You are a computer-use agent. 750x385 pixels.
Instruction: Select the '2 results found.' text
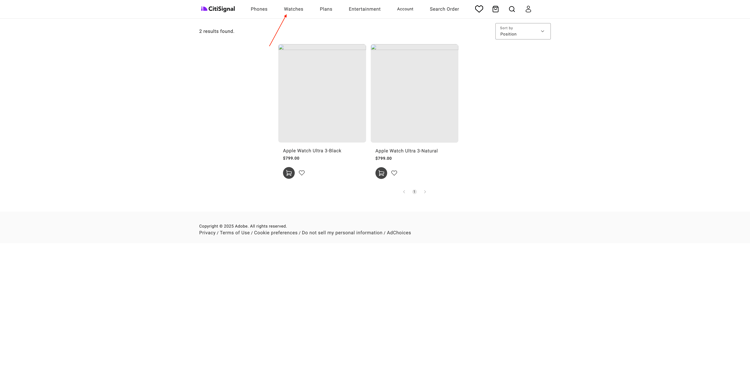point(217,31)
